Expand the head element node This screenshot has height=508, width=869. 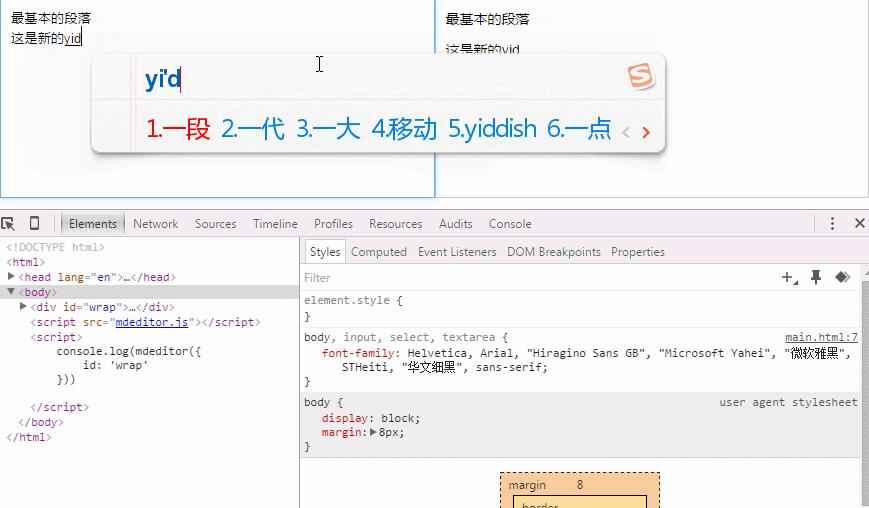click(11, 276)
